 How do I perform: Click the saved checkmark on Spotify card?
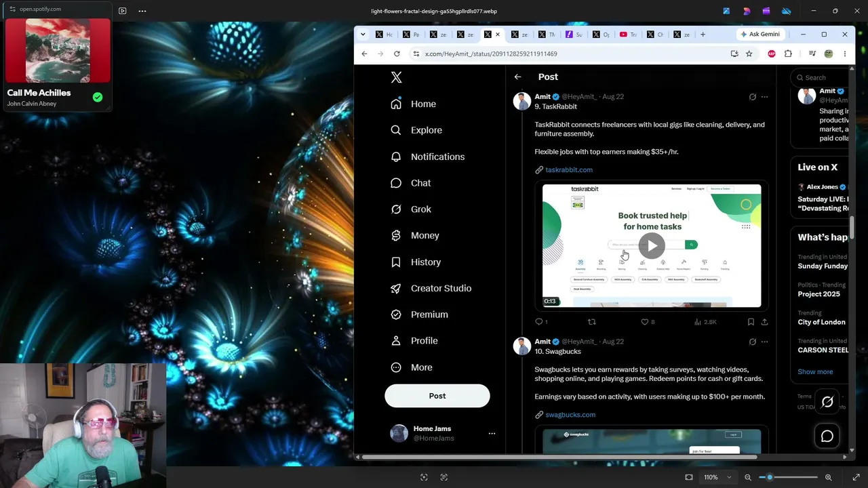[98, 98]
